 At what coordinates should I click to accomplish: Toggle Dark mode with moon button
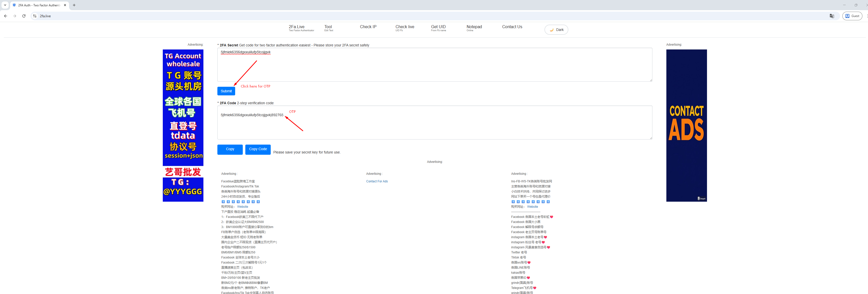[556, 30]
